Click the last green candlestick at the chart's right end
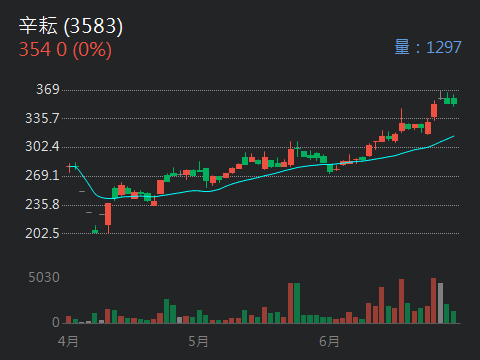The height and width of the screenshot is (360, 480). 453,101
